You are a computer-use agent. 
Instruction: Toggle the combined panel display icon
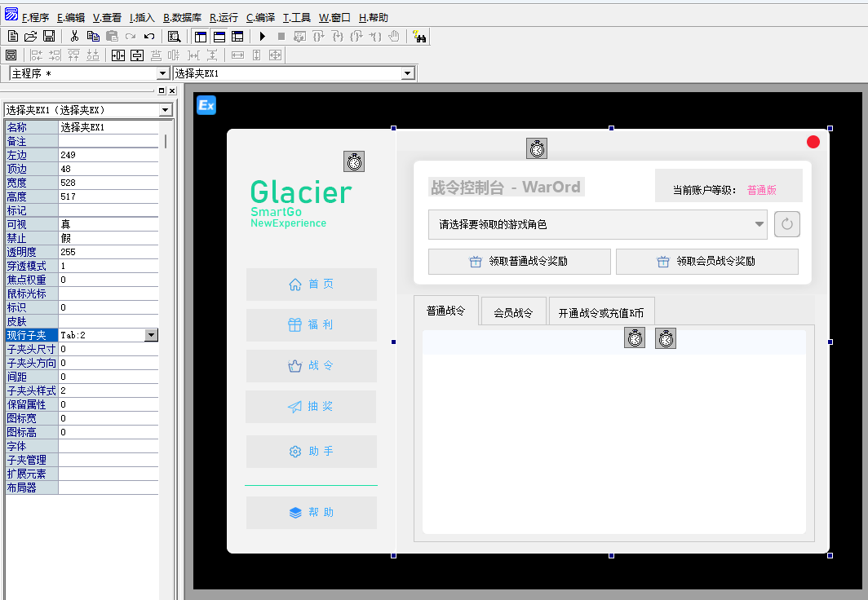point(237,37)
